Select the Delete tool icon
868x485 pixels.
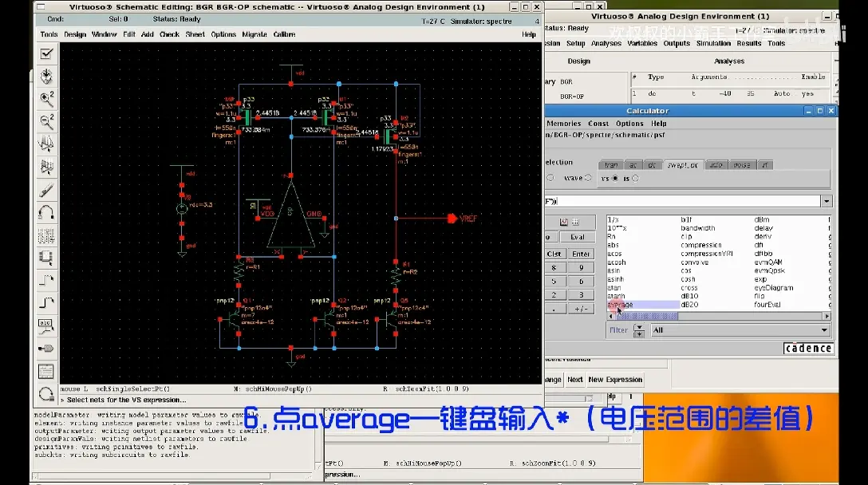pos(46,190)
